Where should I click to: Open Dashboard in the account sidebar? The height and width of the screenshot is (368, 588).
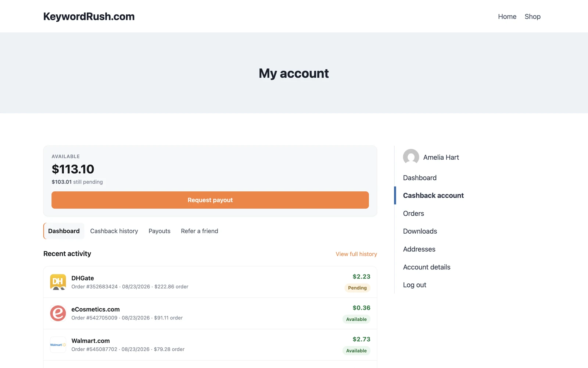coord(420,178)
